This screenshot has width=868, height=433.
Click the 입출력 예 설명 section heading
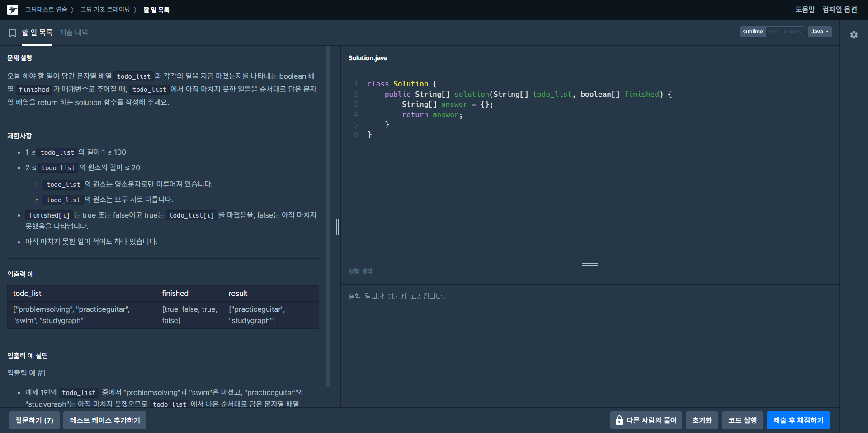point(28,356)
